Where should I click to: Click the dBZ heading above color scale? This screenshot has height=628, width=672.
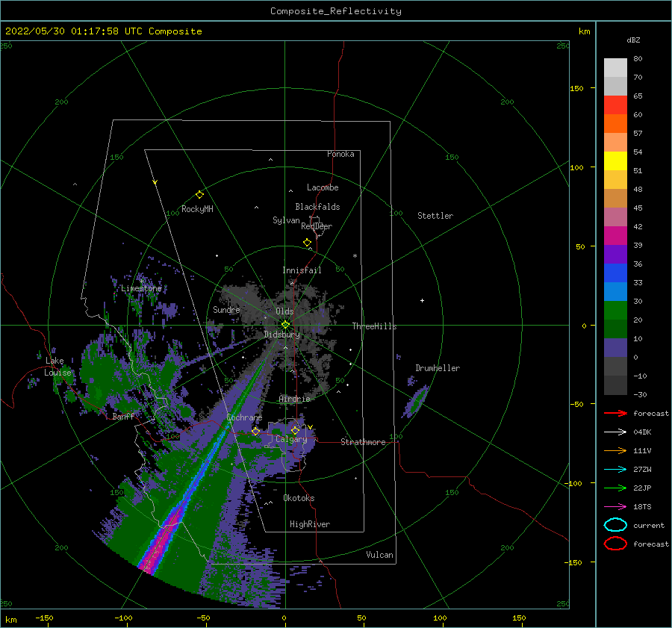tap(633, 40)
